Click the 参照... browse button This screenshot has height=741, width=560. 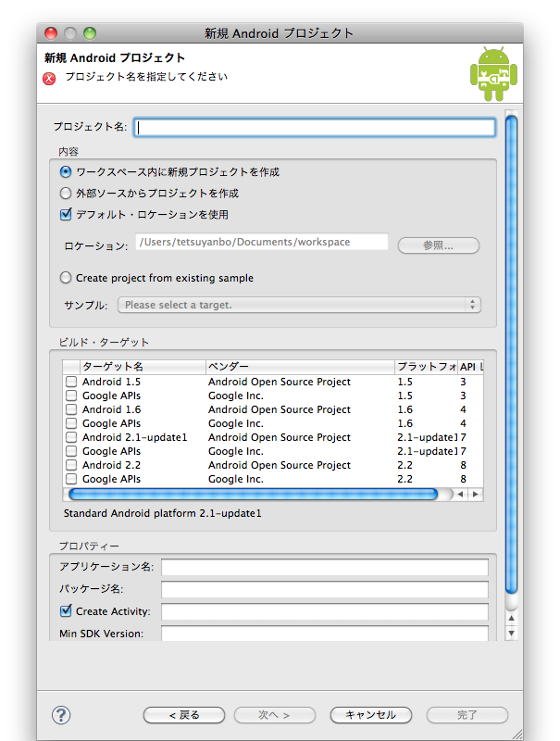coord(439,245)
